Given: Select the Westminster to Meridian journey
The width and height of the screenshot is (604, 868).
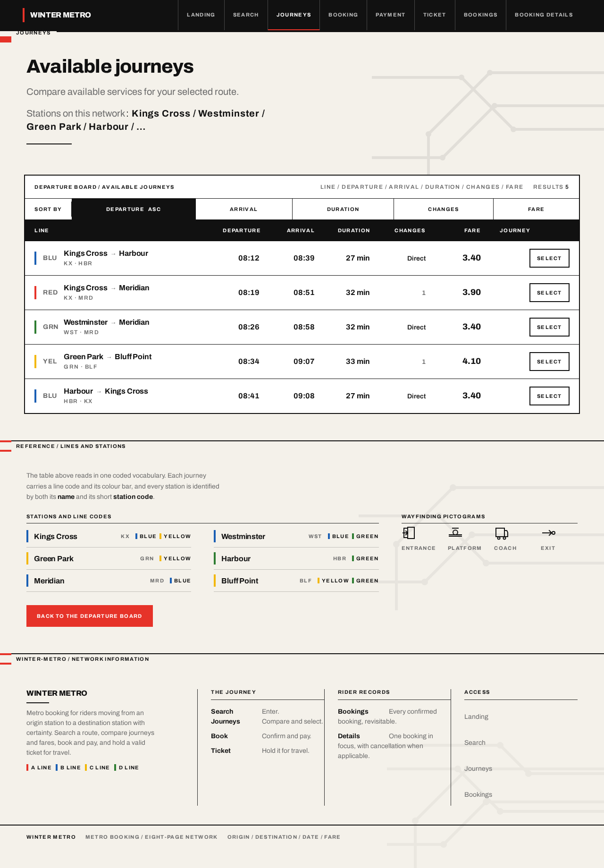Looking at the screenshot, I should (x=549, y=327).
